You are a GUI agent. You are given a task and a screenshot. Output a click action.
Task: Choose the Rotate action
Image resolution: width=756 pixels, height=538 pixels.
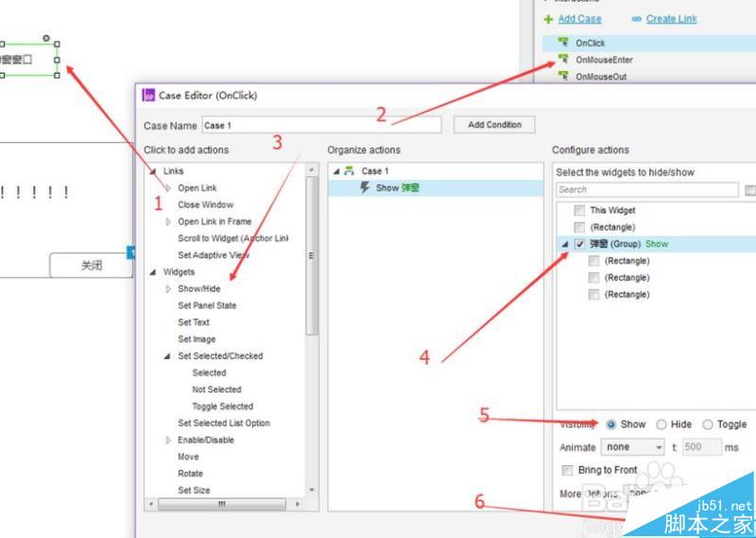click(190, 474)
